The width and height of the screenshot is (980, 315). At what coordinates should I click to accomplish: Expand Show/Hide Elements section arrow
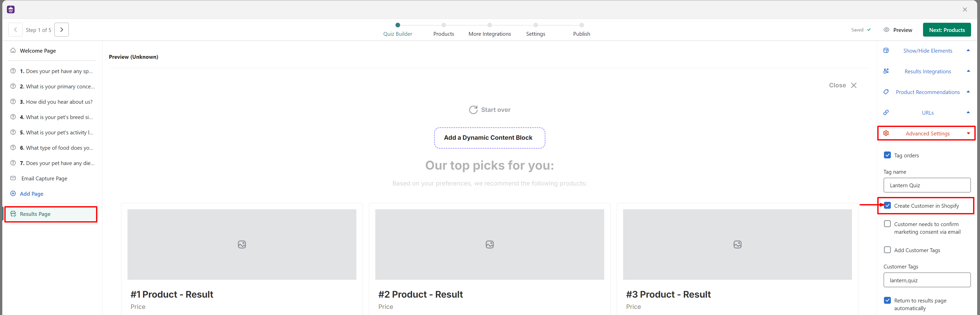tap(968, 51)
